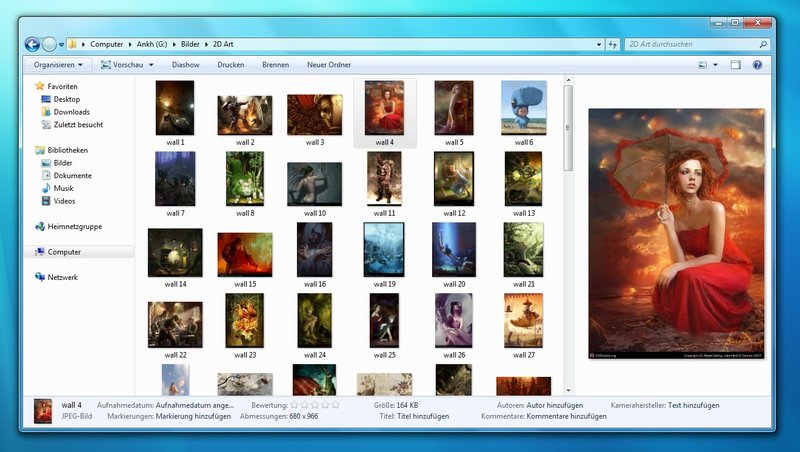800x452 pixels.
Task: Click 'Markierung hinzufügen' in details pane
Action: coord(193,416)
